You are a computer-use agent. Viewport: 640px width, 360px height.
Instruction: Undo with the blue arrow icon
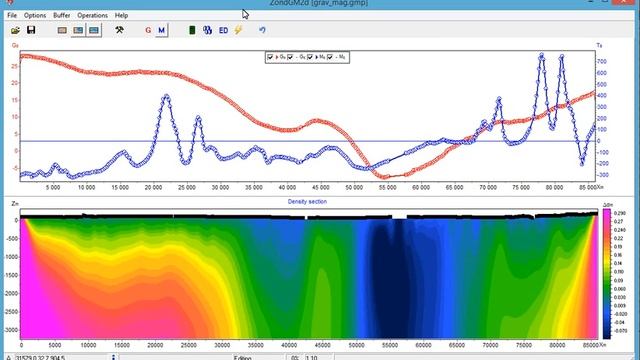262,30
